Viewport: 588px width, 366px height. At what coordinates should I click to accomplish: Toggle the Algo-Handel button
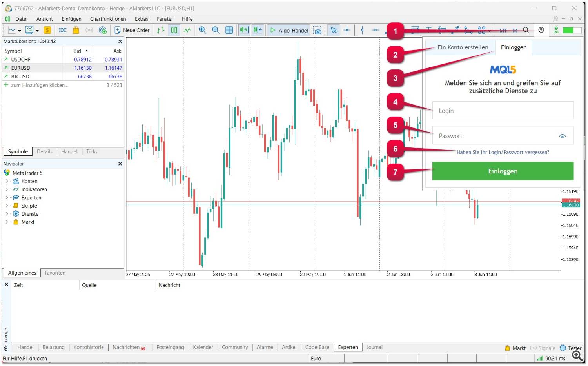tap(289, 30)
